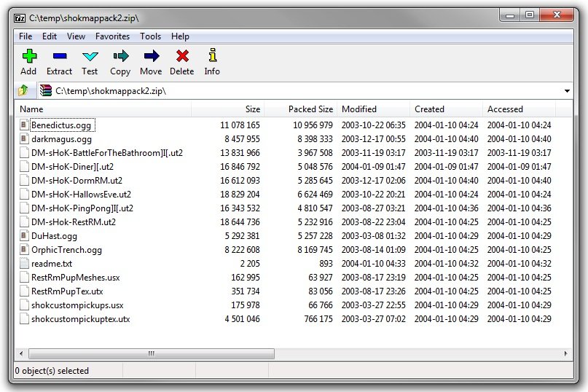Expand the address path dropdown

567,91
